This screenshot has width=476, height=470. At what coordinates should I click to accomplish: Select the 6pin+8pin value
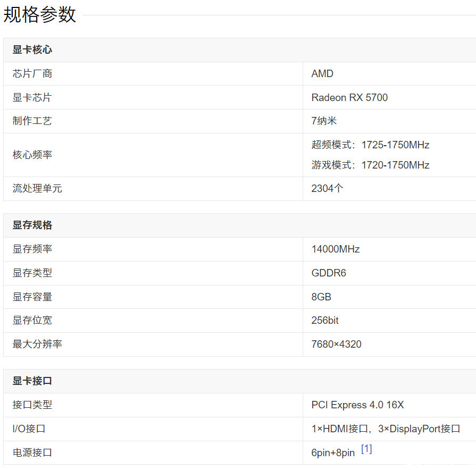point(333,452)
